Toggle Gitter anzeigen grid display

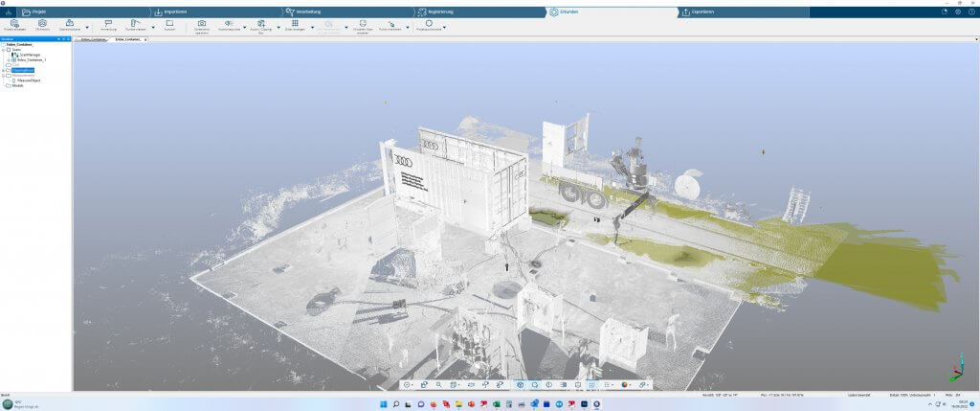pos(295,23)
